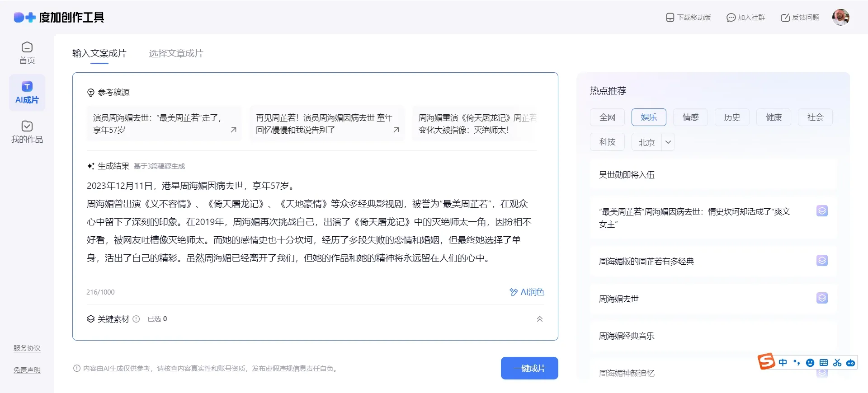
Task: Click material icon beside 周海媚版的周芷若有多经典
Action: click(822, 261)
